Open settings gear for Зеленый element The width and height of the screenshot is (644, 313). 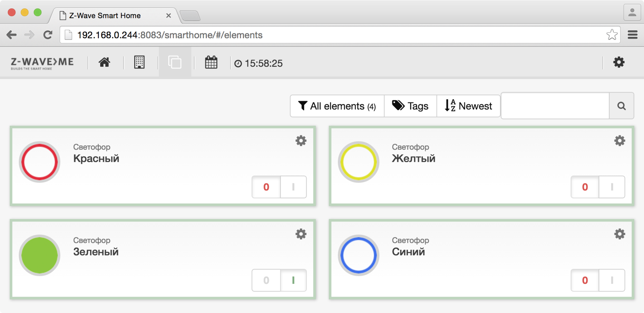point(301,234)
